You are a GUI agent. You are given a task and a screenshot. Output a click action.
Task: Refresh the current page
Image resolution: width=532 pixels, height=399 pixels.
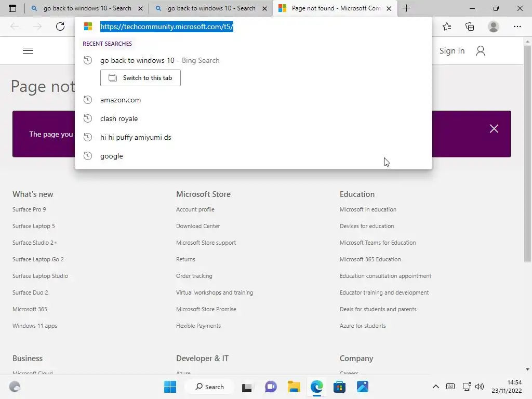click(x=60, y=26)
